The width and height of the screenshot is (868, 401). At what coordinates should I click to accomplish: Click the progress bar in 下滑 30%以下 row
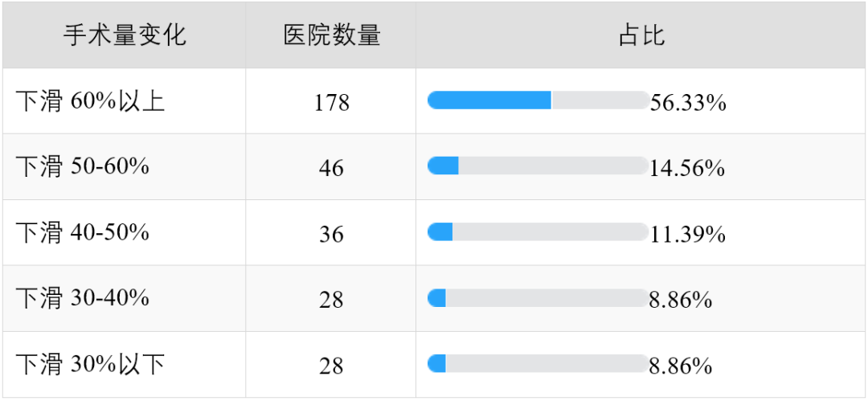538,363
